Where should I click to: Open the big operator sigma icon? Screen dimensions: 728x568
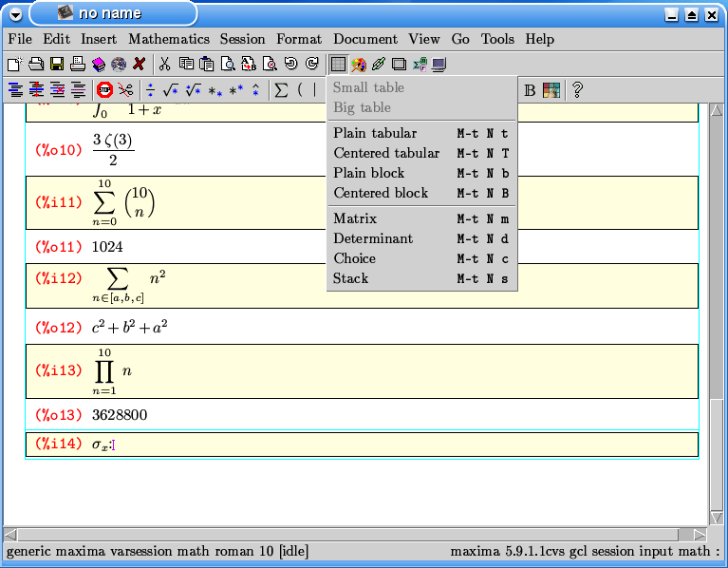(281, 89)
